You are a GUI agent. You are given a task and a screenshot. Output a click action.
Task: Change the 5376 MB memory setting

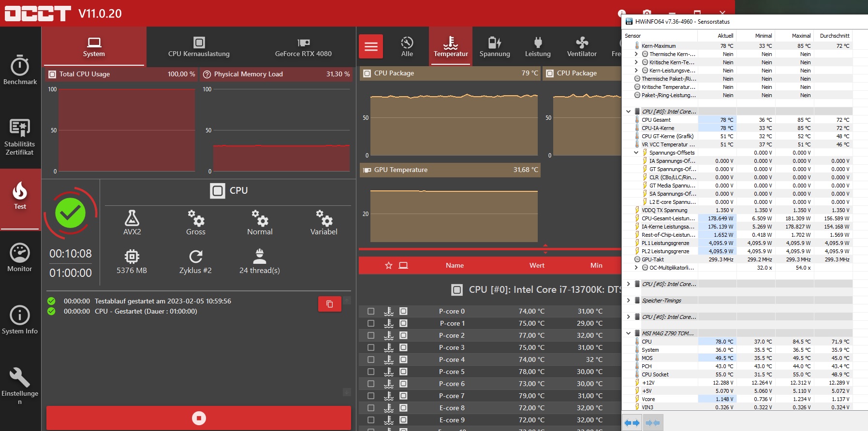click(132, 261)
